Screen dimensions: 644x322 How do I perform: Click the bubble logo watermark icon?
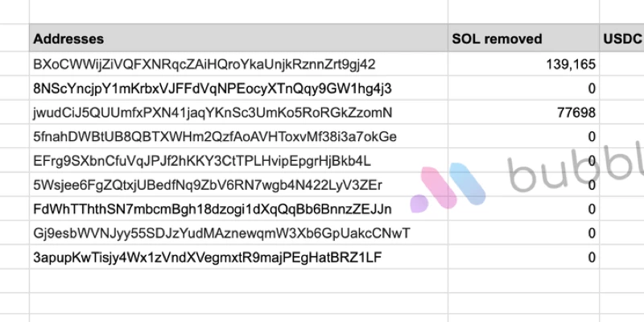(x=448, y=187)
